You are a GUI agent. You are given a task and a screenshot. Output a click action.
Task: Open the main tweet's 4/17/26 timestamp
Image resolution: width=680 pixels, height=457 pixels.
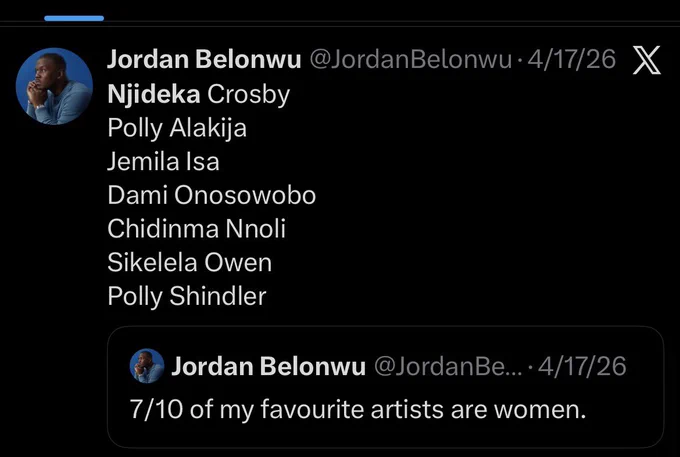coord(572,59)
